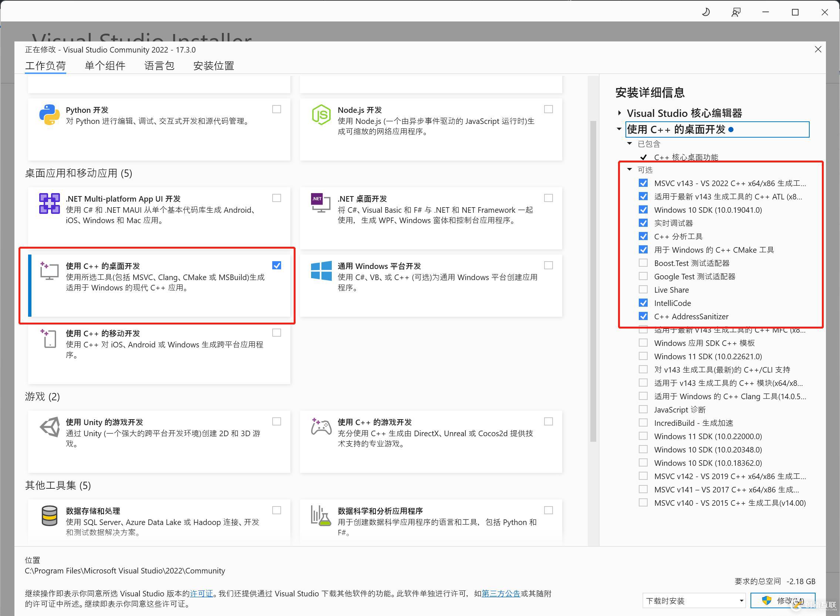Switch to the 单个组件 tab

point(105,66)
